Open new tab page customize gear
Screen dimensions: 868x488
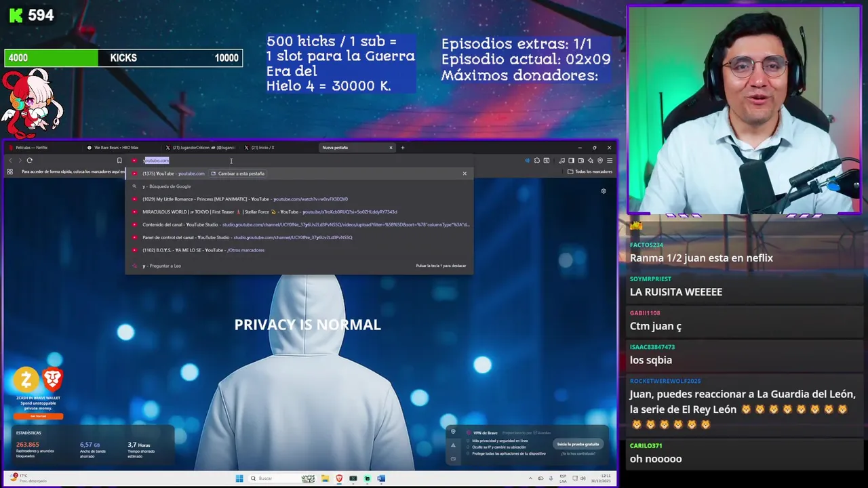coord(604,191)
